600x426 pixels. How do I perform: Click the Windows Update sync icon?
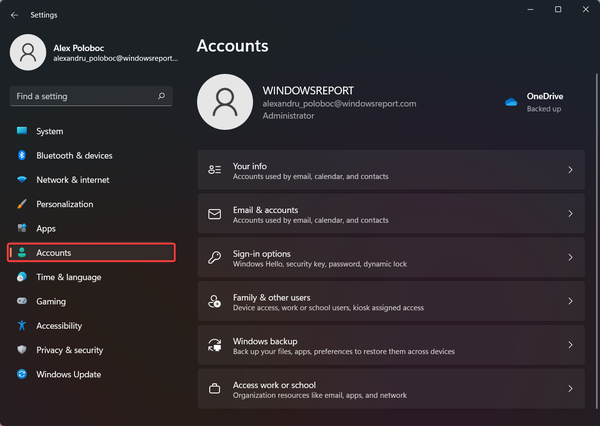(x=21, y=374)
